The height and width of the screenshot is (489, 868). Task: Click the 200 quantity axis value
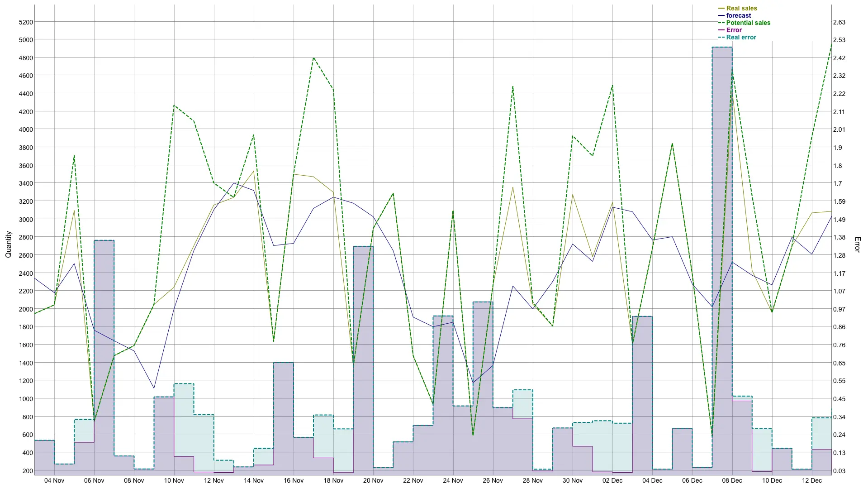pyautogui.click(x=28, y=471)
